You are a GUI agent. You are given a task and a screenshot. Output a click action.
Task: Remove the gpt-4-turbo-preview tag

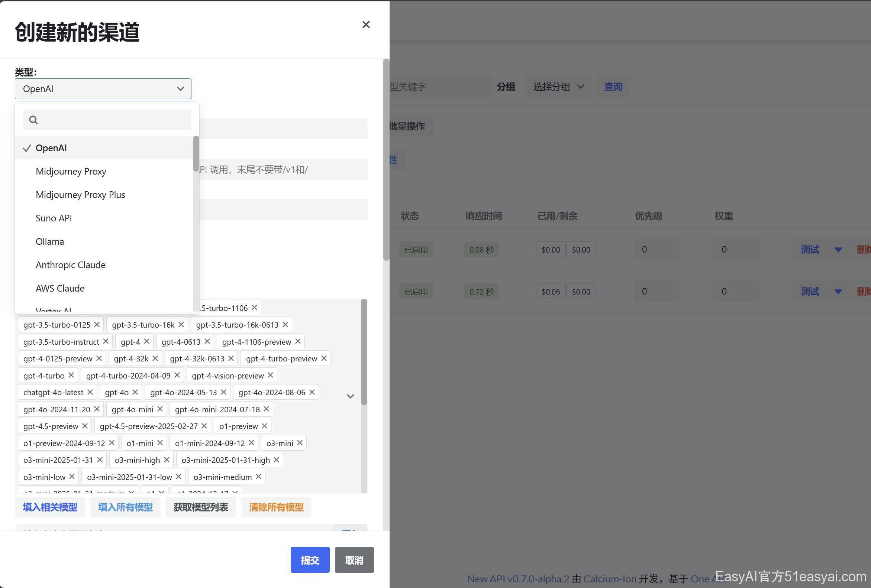324,358
